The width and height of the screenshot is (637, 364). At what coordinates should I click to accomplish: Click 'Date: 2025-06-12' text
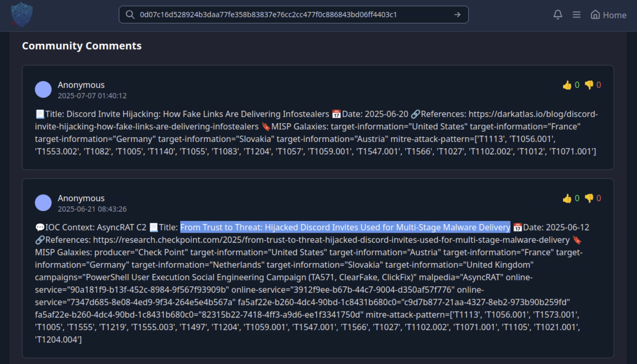tap(556, 227)
